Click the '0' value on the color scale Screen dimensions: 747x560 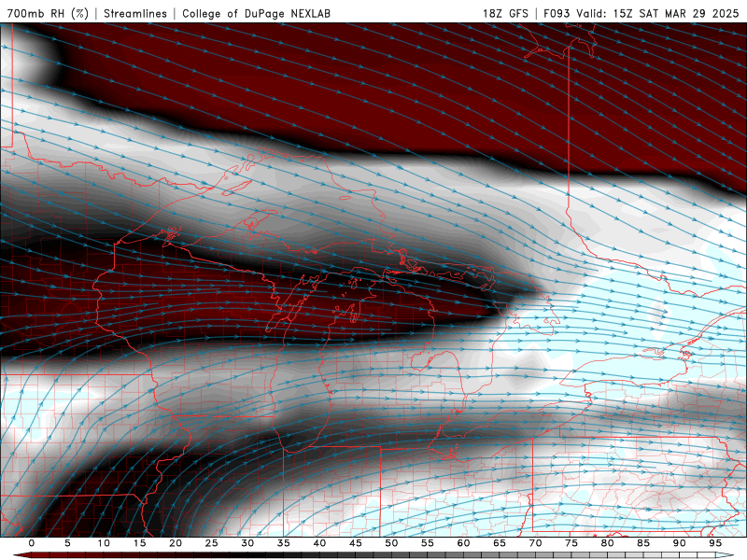(x=32, y=543)
